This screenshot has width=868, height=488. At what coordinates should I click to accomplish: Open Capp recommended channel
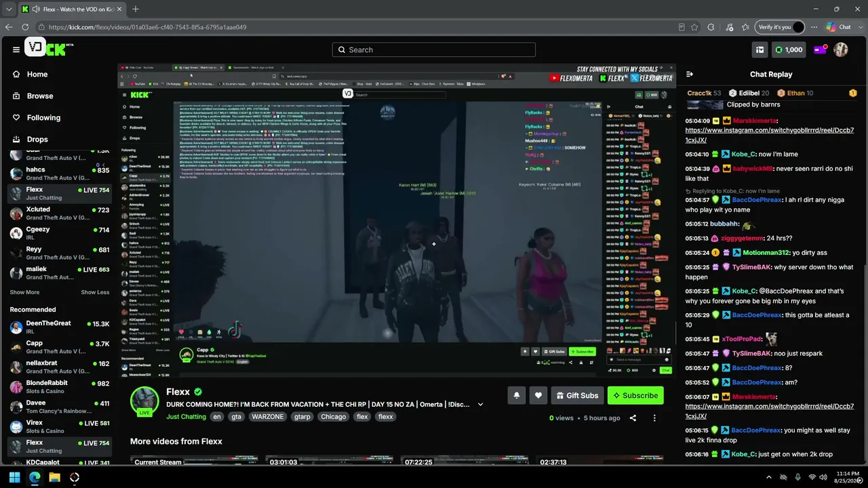click(59, 347)
